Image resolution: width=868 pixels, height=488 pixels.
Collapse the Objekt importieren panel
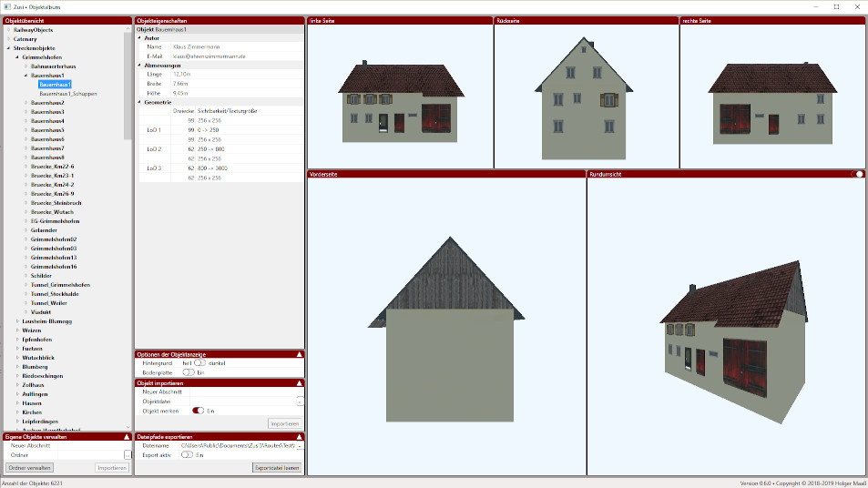click(299, 383)
